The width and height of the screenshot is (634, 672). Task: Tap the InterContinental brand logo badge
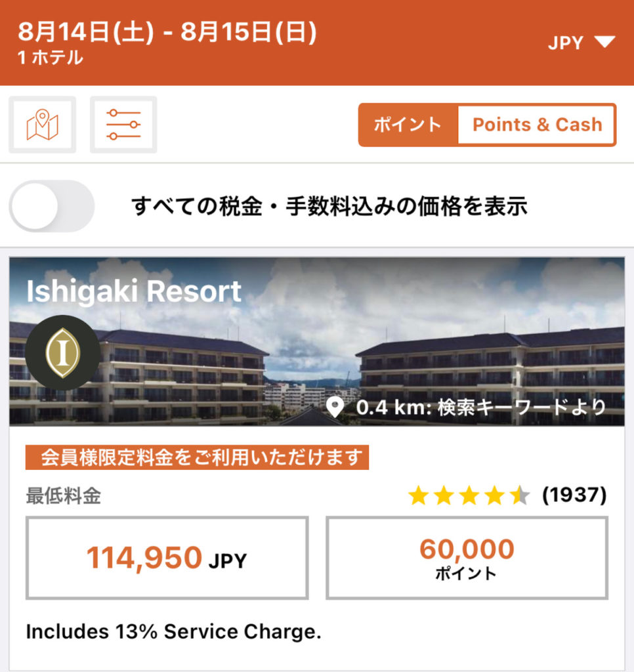pos(64,353)
